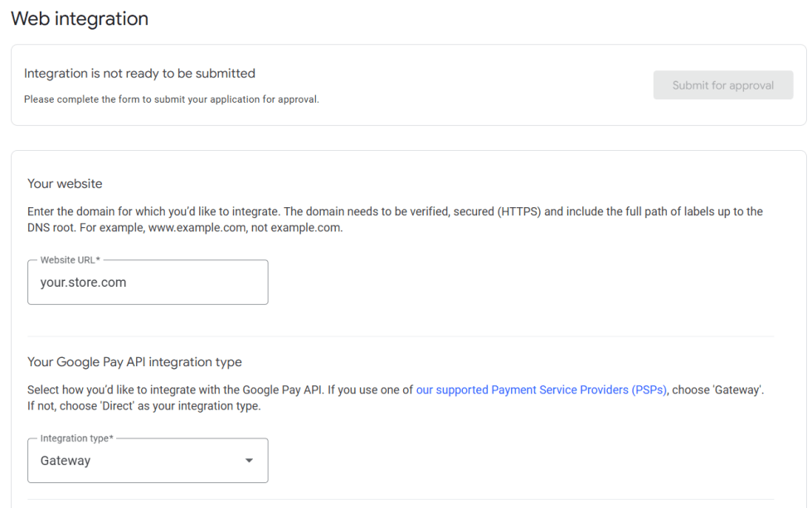Click the Website URL input field
Viewport: 812px width, 508px height.
pos(148,283)
